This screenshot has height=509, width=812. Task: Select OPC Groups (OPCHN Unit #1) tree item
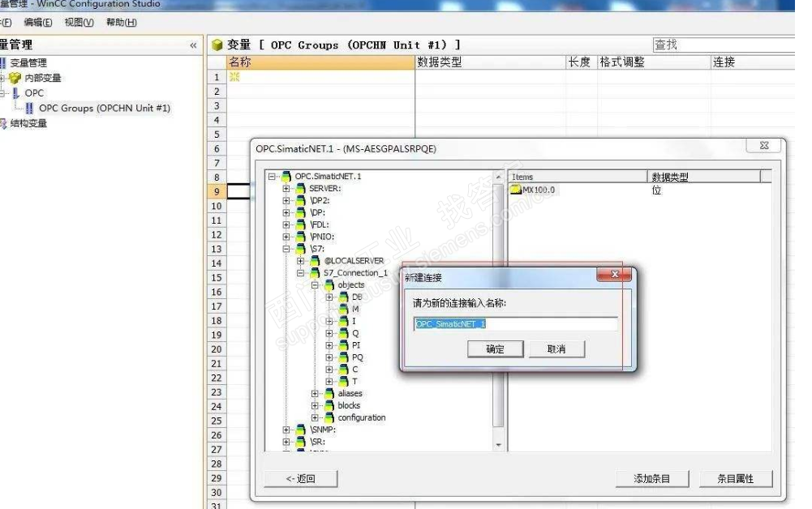point(104,108)
